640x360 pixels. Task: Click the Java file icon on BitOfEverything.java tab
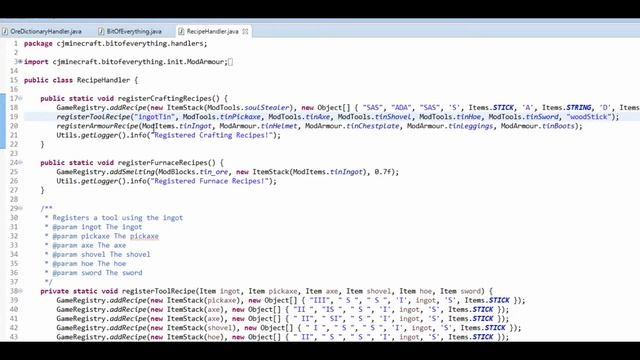[x=101, y=31]
